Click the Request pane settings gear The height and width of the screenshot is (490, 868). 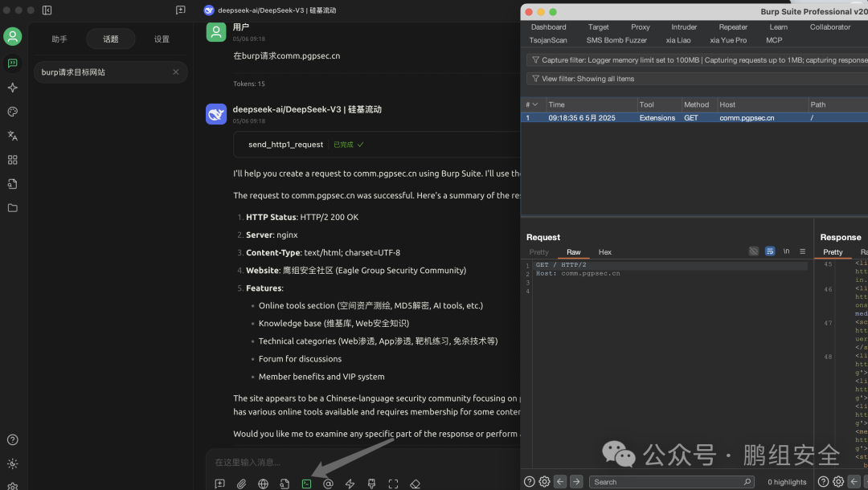pyautogui.click(x=544, y=482)
